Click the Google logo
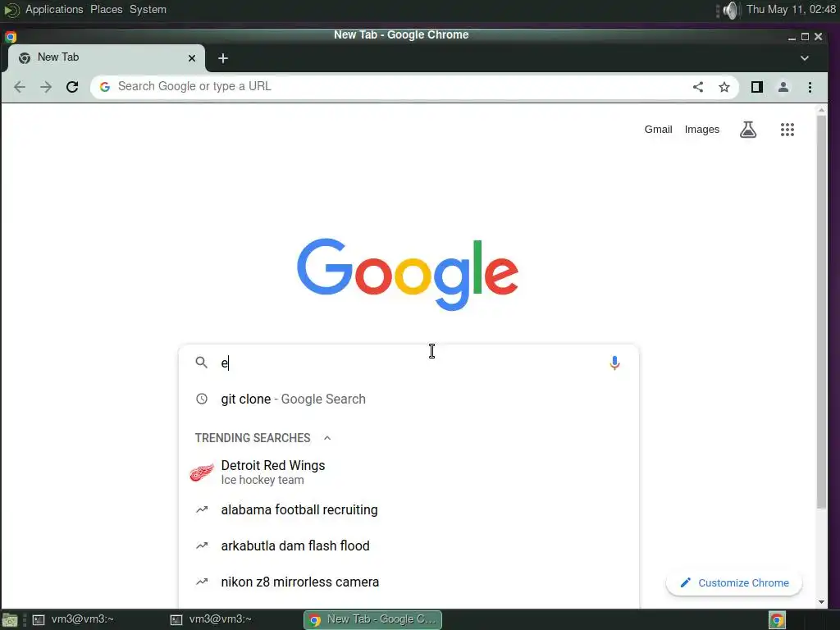The image size is (840, 630). 408,274
